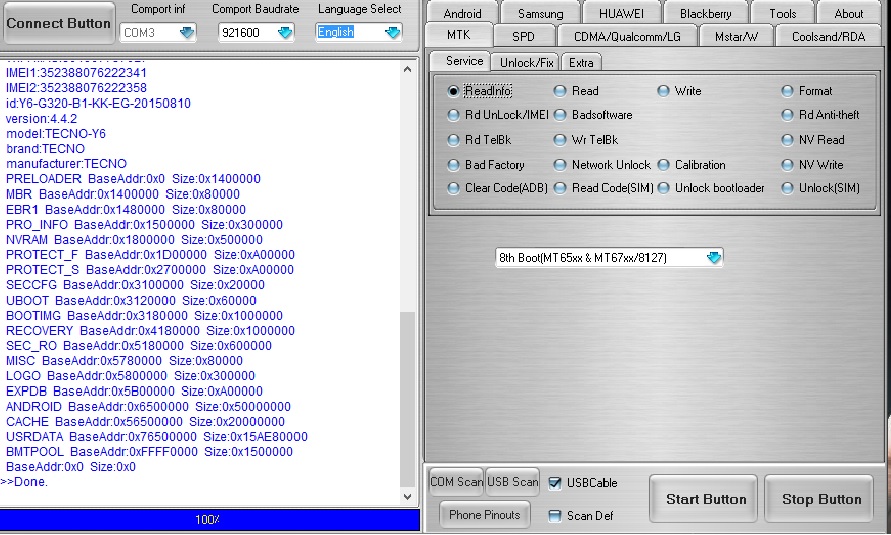891x535 pixels.
Task: Open the Extra sub-tab
Action: point(581,62)
